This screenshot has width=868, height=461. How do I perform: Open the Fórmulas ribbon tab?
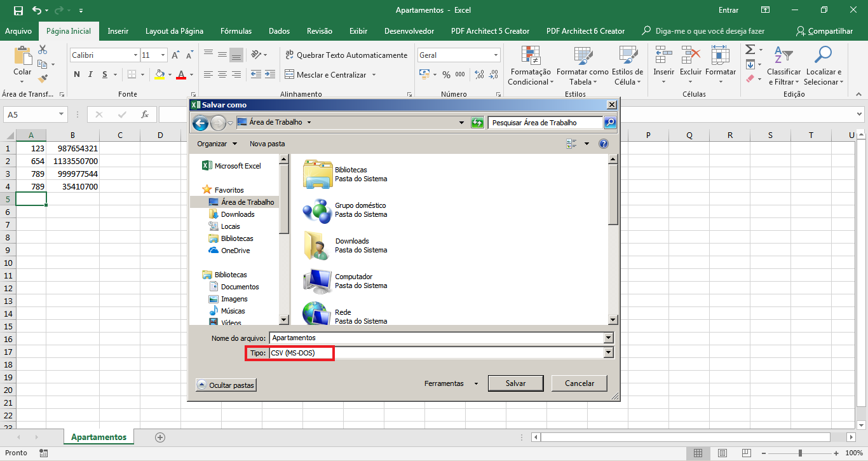pos(236,31)
